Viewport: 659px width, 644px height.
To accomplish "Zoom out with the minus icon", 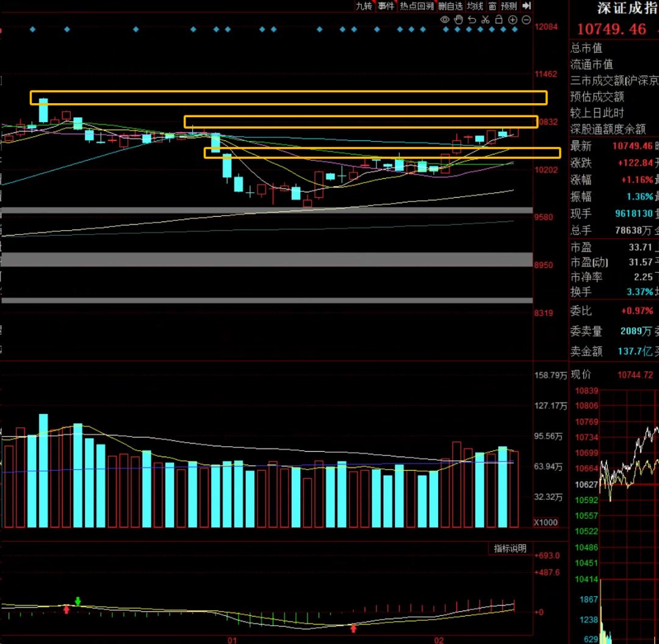I will 526,20.
